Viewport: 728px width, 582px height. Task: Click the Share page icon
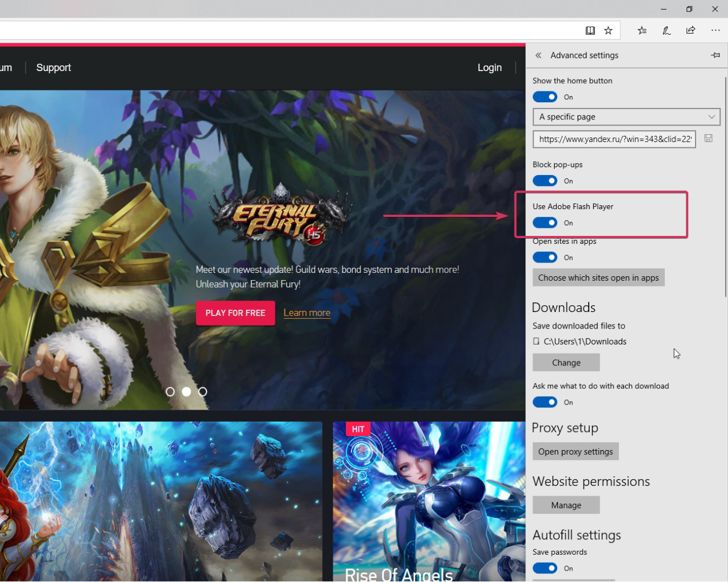pos(690,31)
